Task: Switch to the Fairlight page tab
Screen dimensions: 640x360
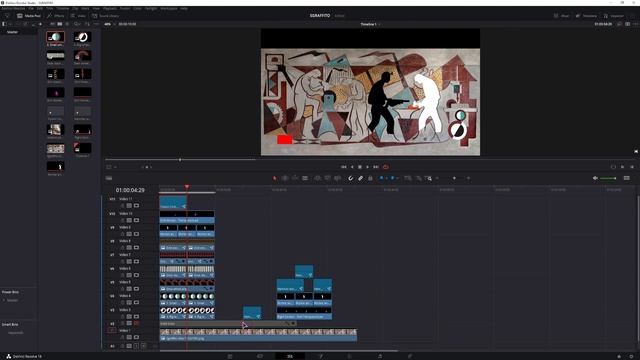Action: [380, 356]
